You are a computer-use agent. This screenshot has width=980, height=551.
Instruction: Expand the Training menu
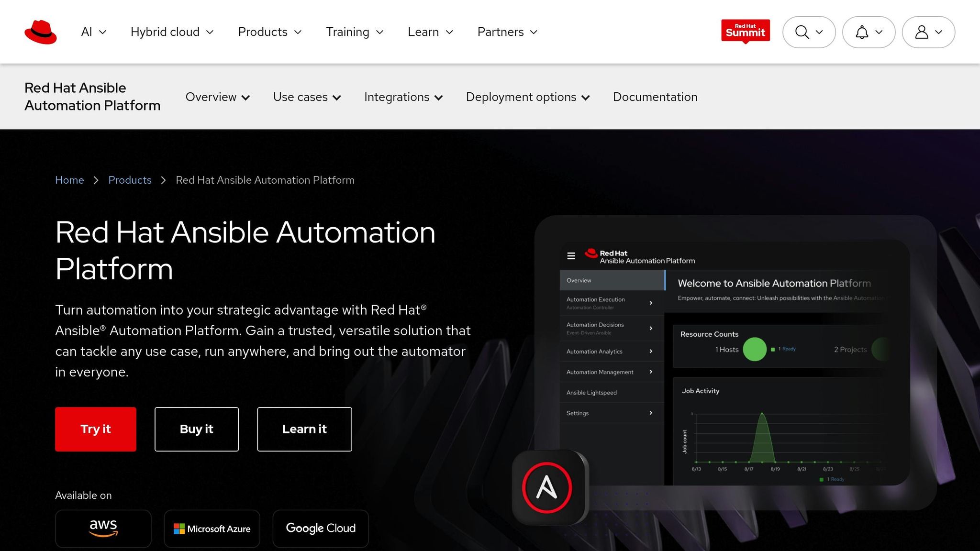coord(355,32)
